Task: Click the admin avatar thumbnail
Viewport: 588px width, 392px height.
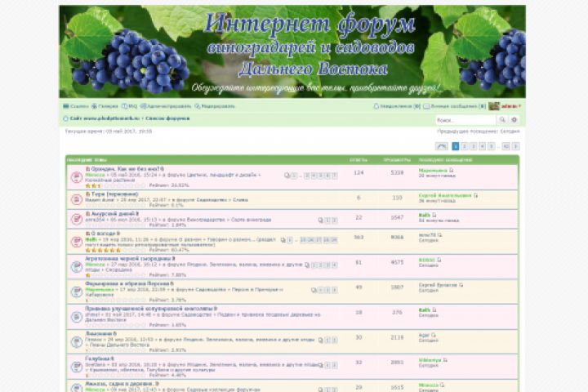Action: [494, 106]
